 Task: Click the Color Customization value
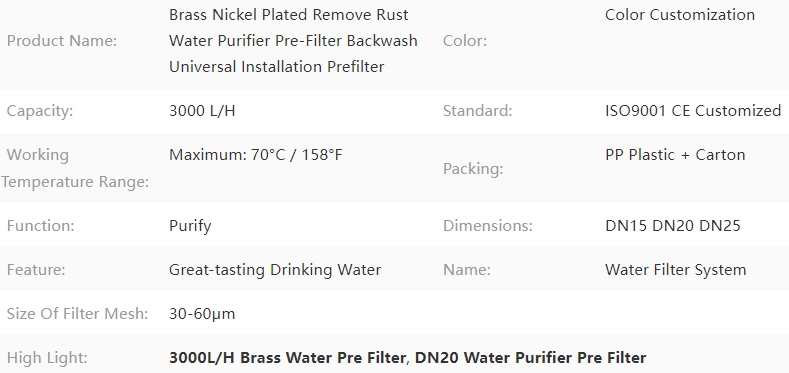tap(680, 15)
